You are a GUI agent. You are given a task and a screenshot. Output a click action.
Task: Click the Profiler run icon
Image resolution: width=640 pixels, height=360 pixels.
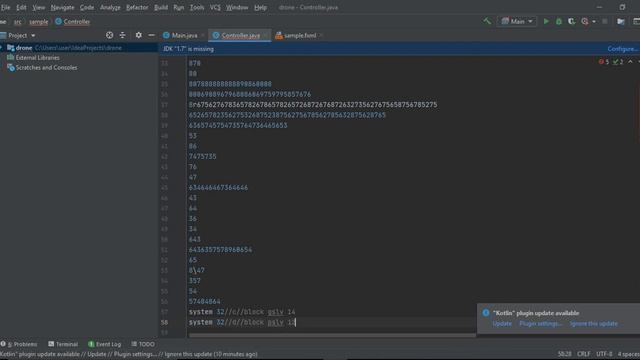click(x=585, y=21)
